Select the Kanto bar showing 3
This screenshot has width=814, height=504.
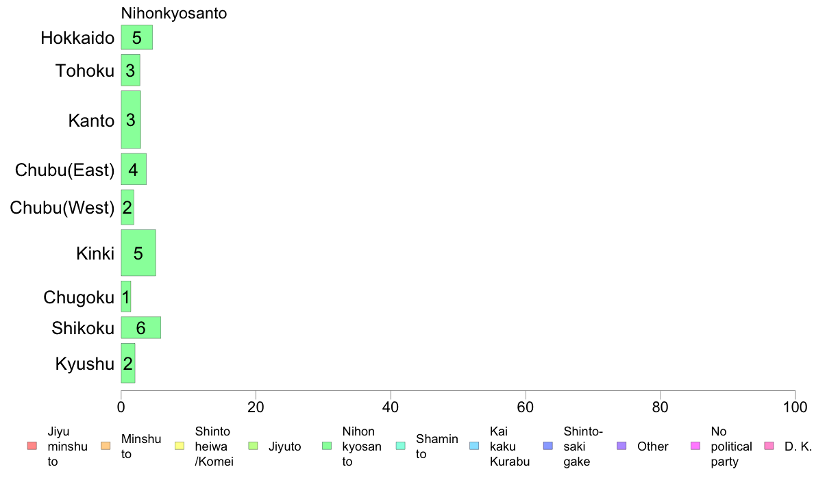(131, 119)
